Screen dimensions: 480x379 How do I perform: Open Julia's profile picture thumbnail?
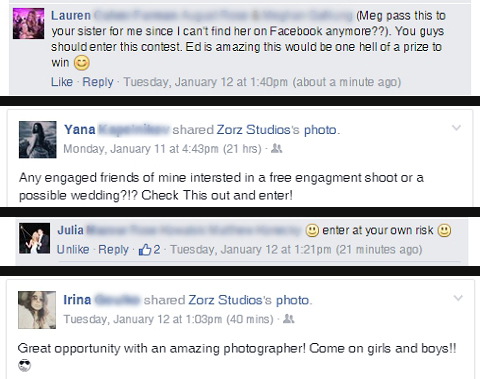pos(34,239)
